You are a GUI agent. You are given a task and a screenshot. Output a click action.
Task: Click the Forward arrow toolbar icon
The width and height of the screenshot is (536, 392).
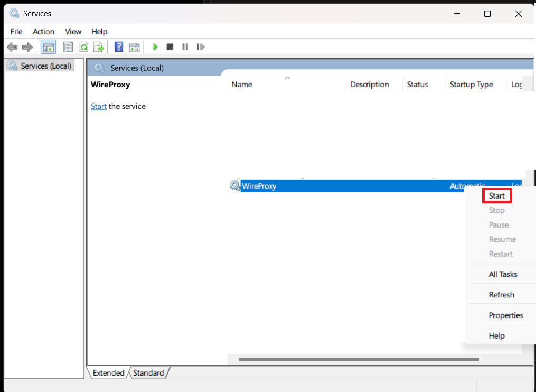[x=27, y=47]
